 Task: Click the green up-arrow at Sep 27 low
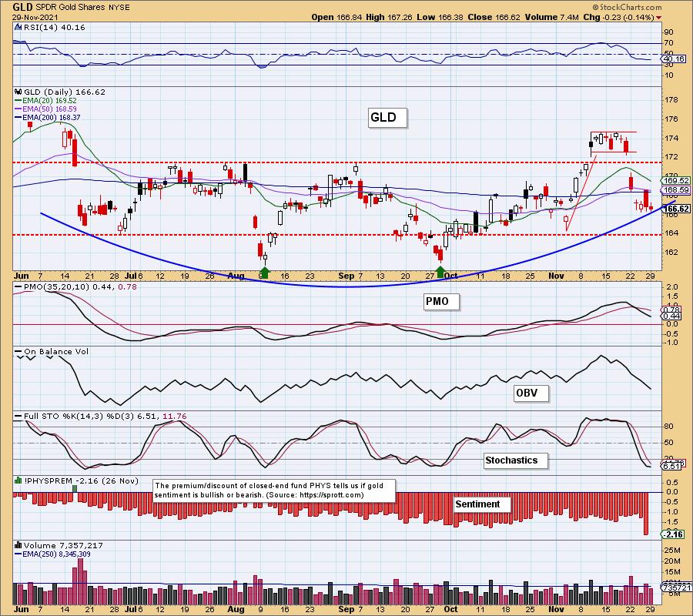coord(440,272)
